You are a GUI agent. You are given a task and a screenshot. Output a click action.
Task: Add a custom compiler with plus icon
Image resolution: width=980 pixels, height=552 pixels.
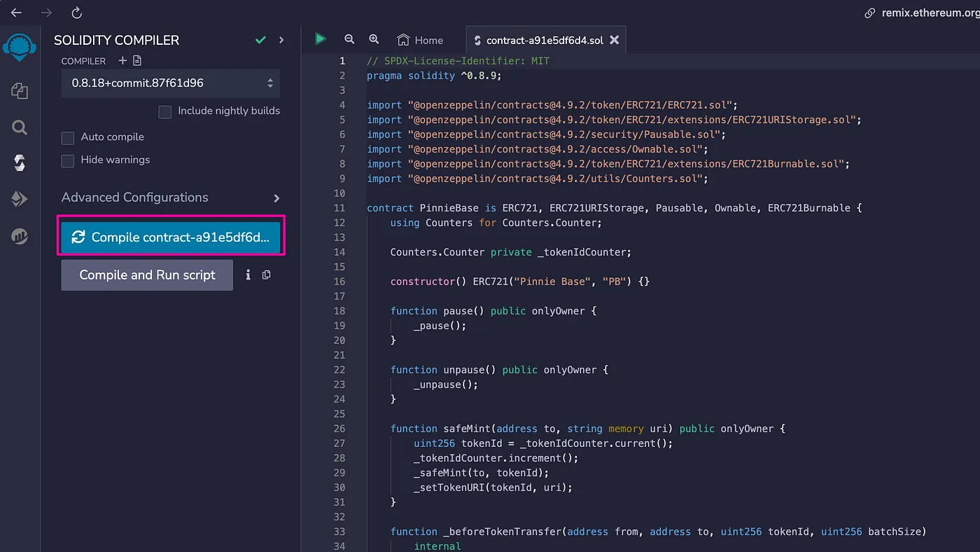pyautogui.click(x=122, y=61)
